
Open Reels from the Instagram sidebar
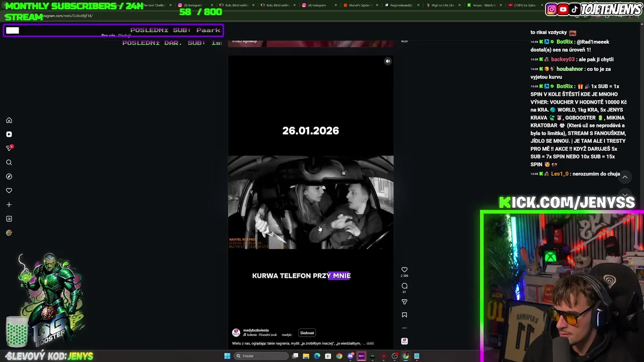click(x=9, y=134)
